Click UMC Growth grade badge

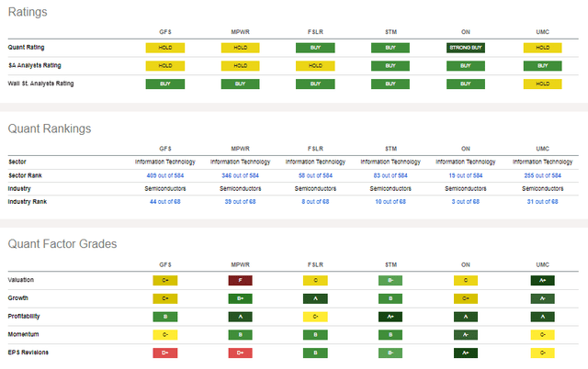pyautogui.click(x=543, y=298)
